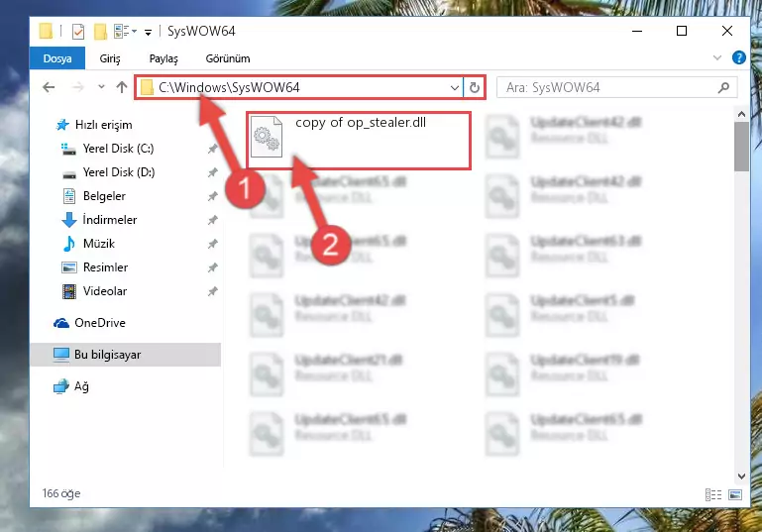762x532 pixels.
Task: Click the scroll up arrow of file list
Action: pos(741,115)
